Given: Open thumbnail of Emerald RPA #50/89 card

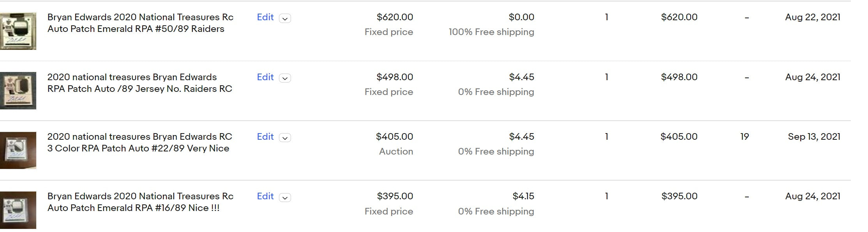Looking at the screenshot, I should point(18,31).
